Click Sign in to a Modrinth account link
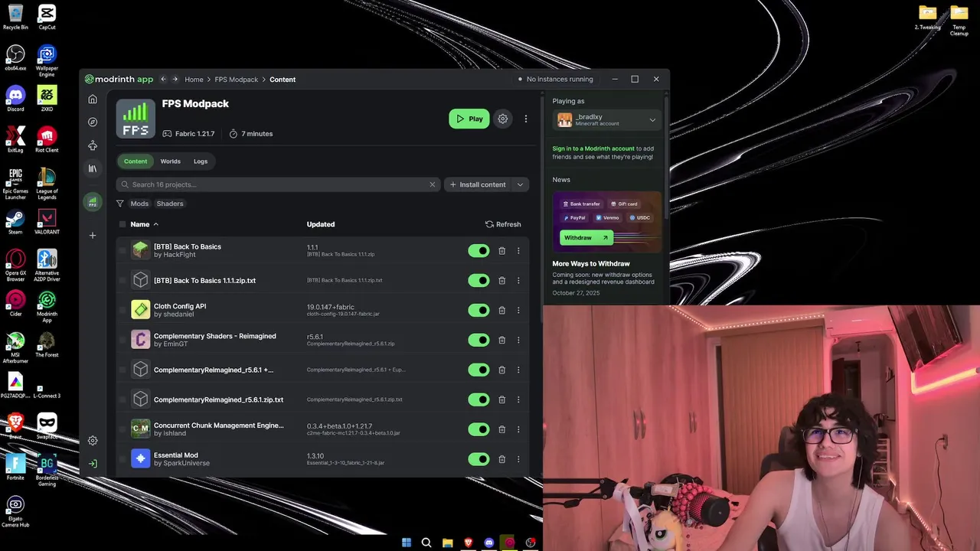Screen dimensions: 980x551 click(x=593, y=148)
